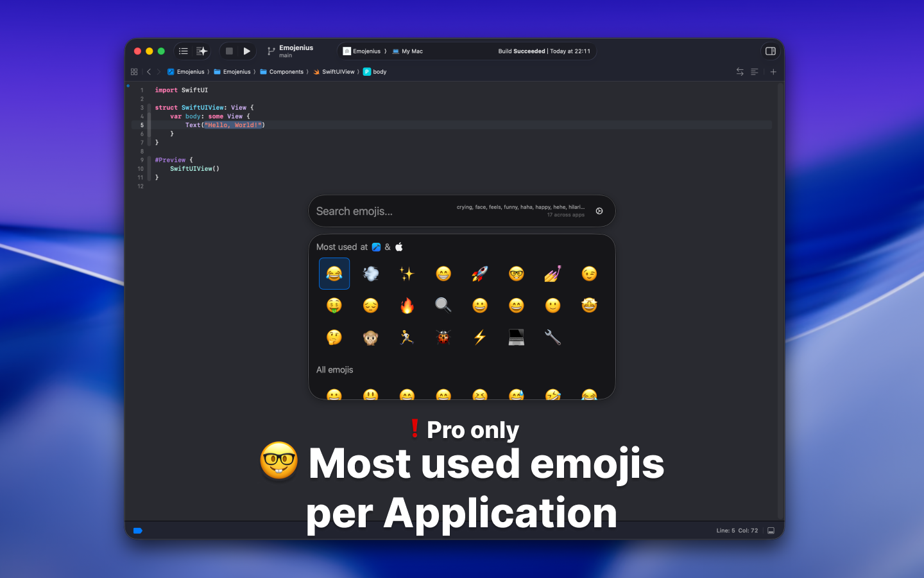Click the 'import SwiftUI' code line

click(x=182, y=90)
